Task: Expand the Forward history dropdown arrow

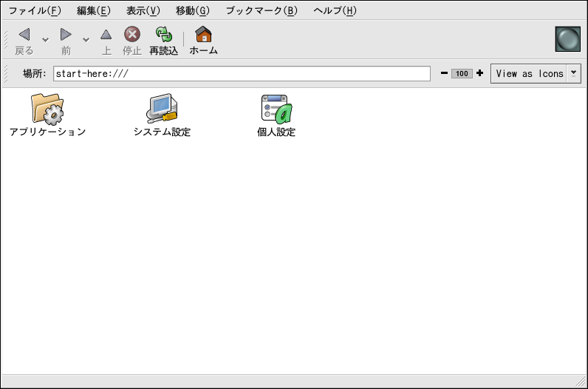Action: pos(86,40)
